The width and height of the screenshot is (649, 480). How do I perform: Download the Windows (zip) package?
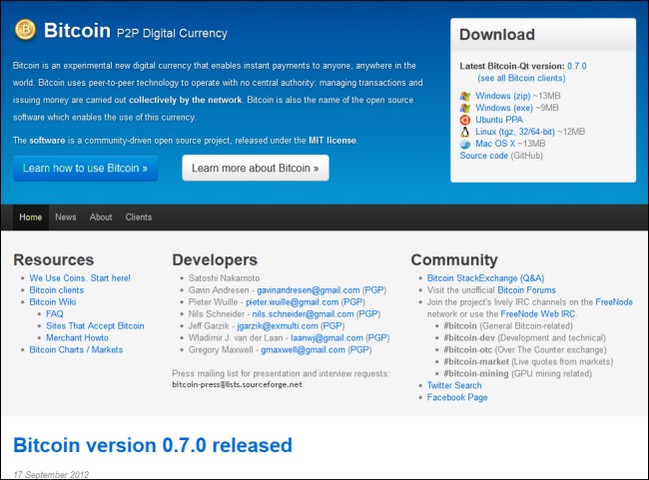pos(503,96)
